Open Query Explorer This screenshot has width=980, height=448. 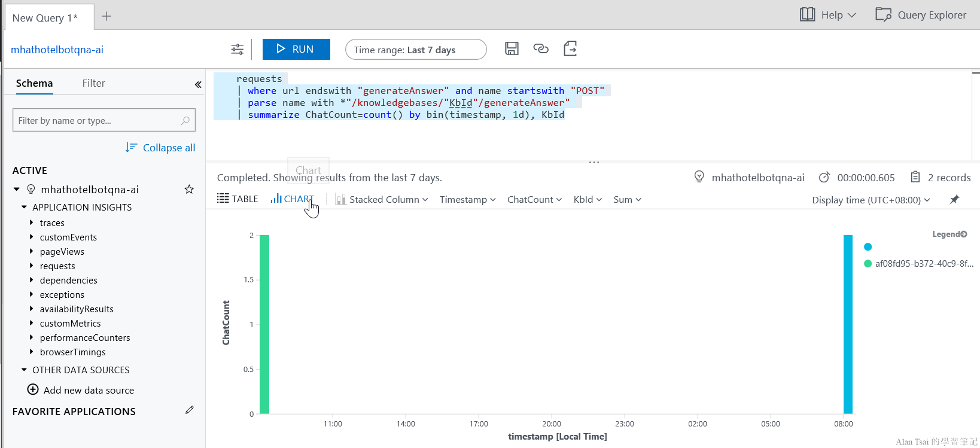point(921,15)
